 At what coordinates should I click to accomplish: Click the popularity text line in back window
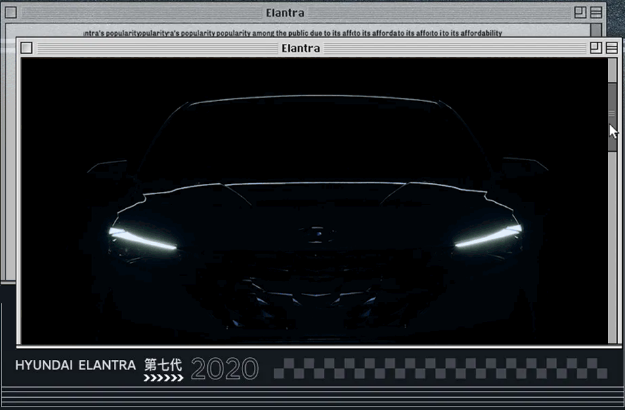click(x=292, y=33)
